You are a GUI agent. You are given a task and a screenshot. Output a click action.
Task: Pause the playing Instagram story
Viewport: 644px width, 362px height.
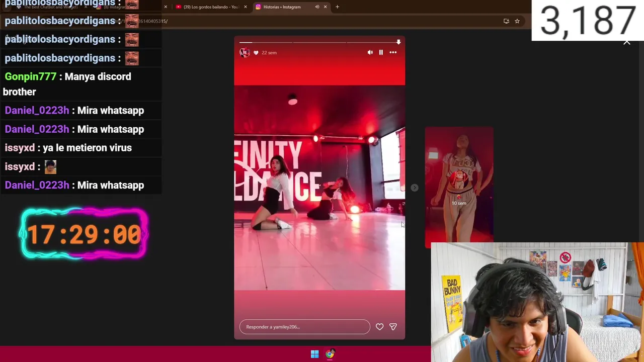tap(381, 52)
